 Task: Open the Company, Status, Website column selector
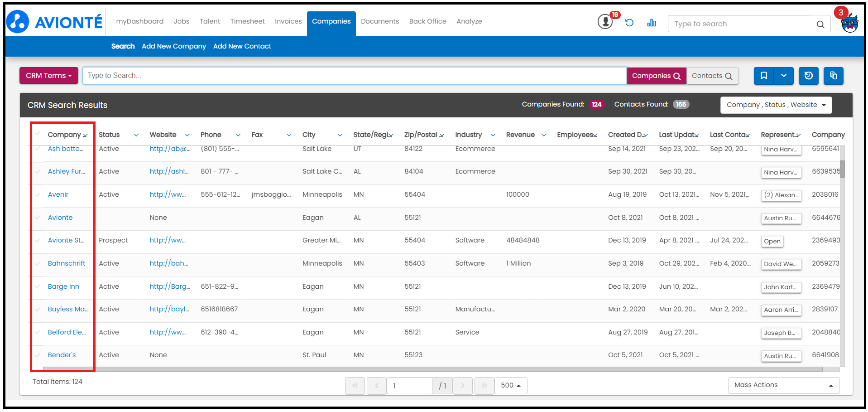776,105
